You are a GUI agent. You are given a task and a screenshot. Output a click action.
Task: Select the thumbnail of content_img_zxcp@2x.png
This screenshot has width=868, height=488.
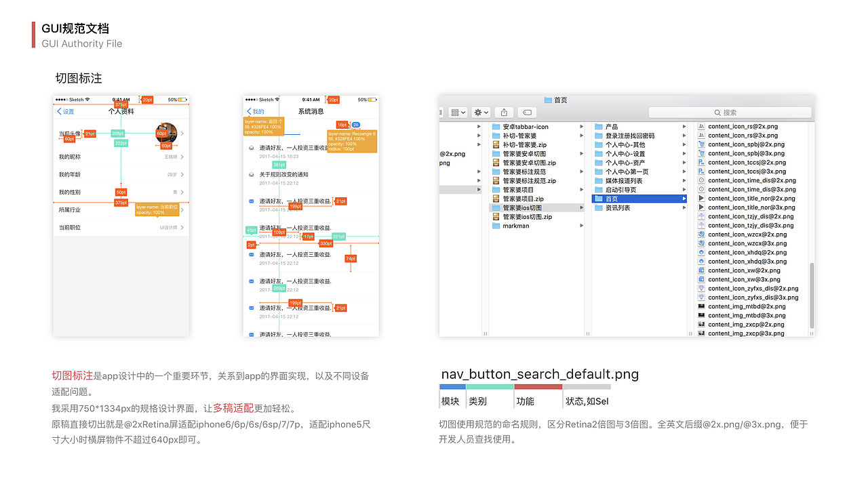[701, 324]
